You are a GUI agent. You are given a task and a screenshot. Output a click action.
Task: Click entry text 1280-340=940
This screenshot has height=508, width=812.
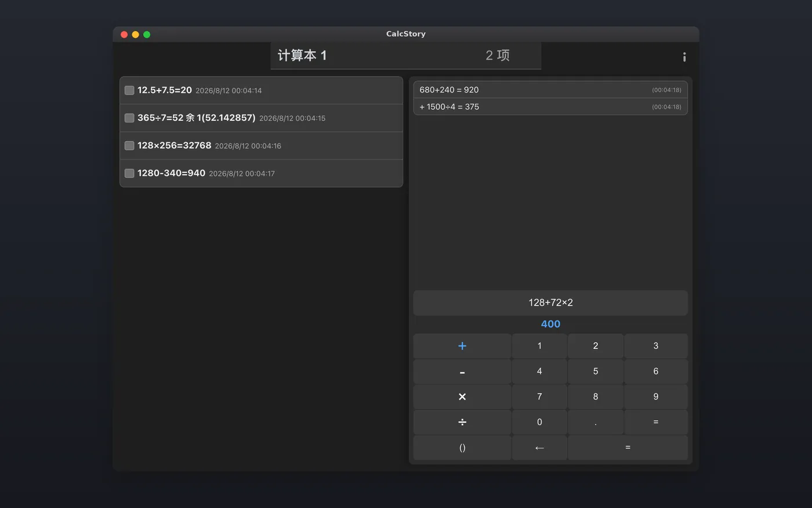(x=171, y=173)
